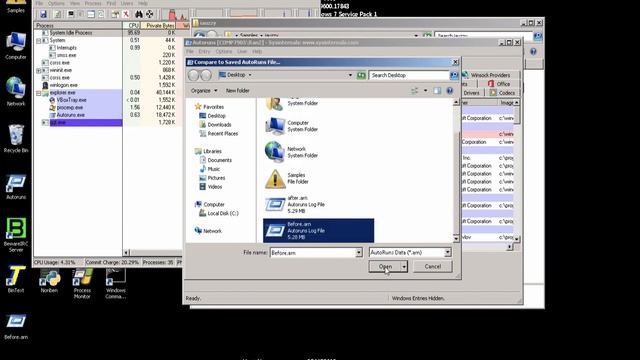
Task: Click the Before.arn desktop file icon
Action: click(x=16, y=327)
